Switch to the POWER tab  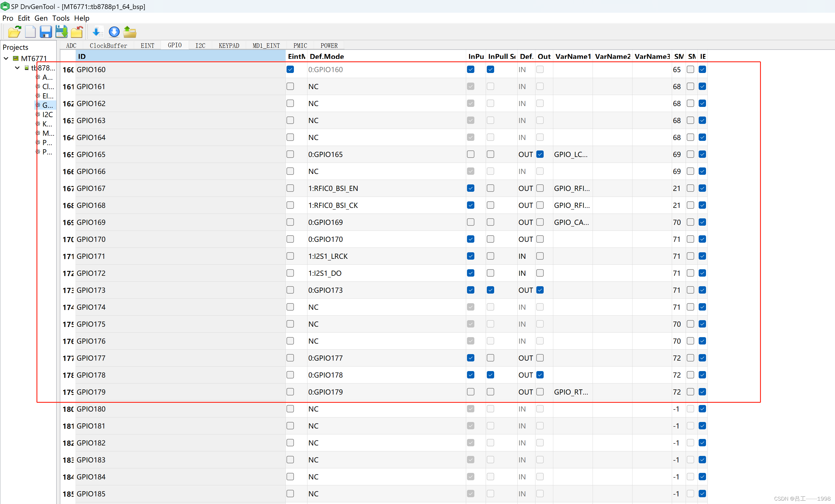tap(329, 46)
